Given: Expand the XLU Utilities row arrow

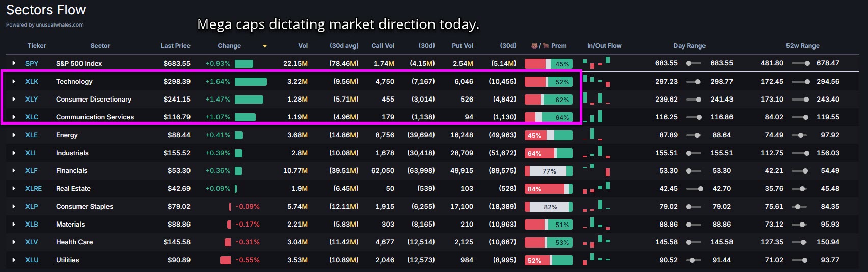Looking at the screenshot, I should pos(14,260).
